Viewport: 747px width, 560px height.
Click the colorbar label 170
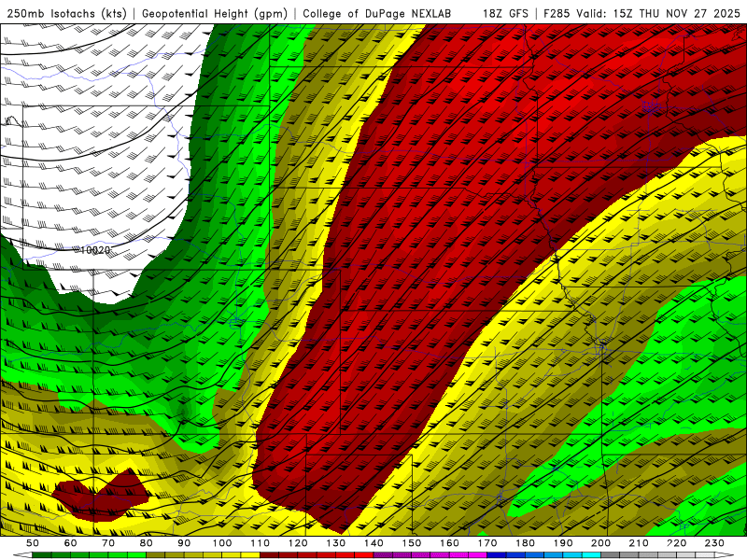(487, 543)
